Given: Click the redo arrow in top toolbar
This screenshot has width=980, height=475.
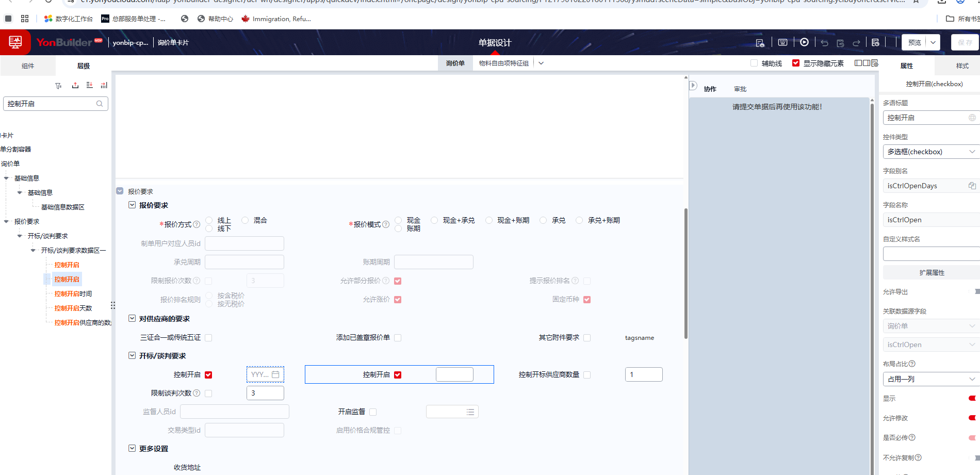Looking at the screenshot, I should [856, 43].
